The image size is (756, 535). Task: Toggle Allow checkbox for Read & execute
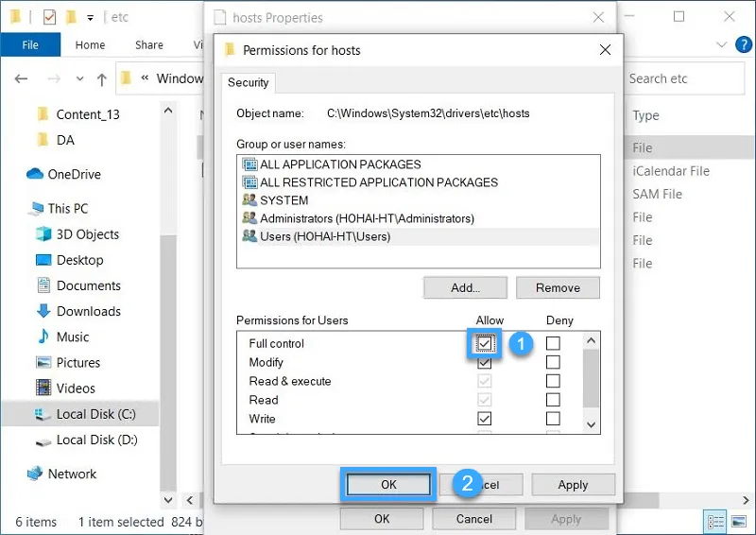tap(485, 381)
